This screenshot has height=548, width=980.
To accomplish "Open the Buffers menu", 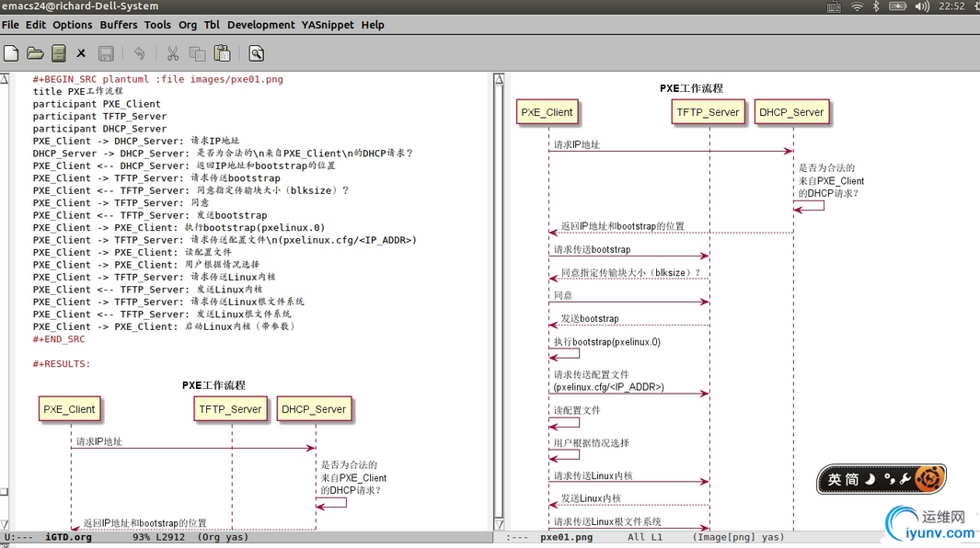I will pyautogui.click(x=118, y=25).
